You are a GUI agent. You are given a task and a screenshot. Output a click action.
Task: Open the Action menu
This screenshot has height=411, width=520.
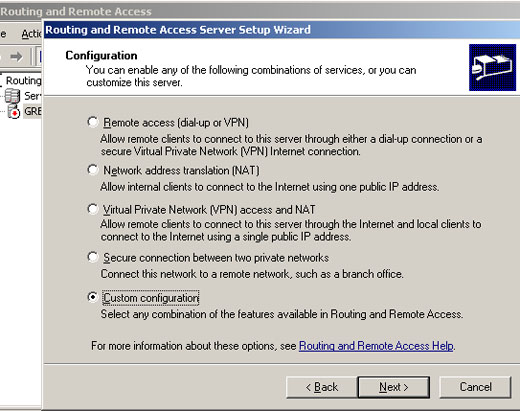(x=31, y=34)
